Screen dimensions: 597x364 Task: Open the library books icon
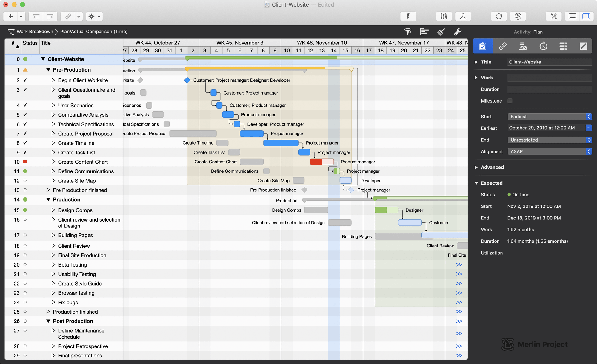(444, 16)
